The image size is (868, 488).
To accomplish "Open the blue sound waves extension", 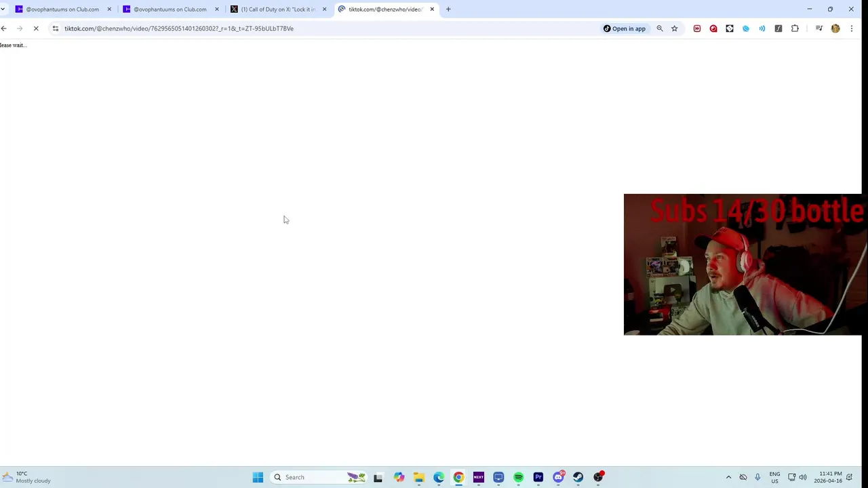I will [762, 28].
